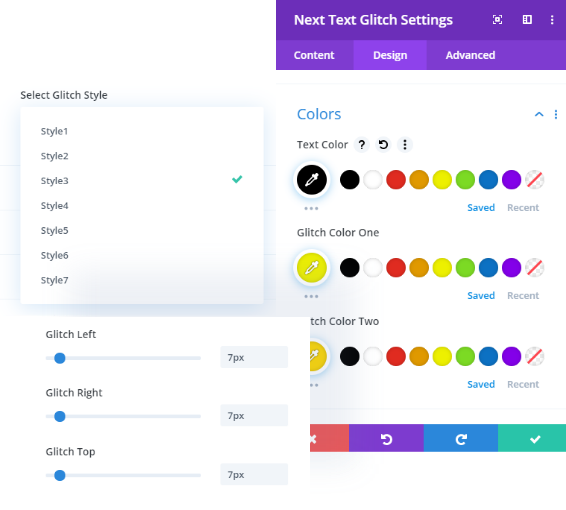Screen dimensions: 566x510
Task: Switch to the Advanced tab
Action: pos(470,55)
